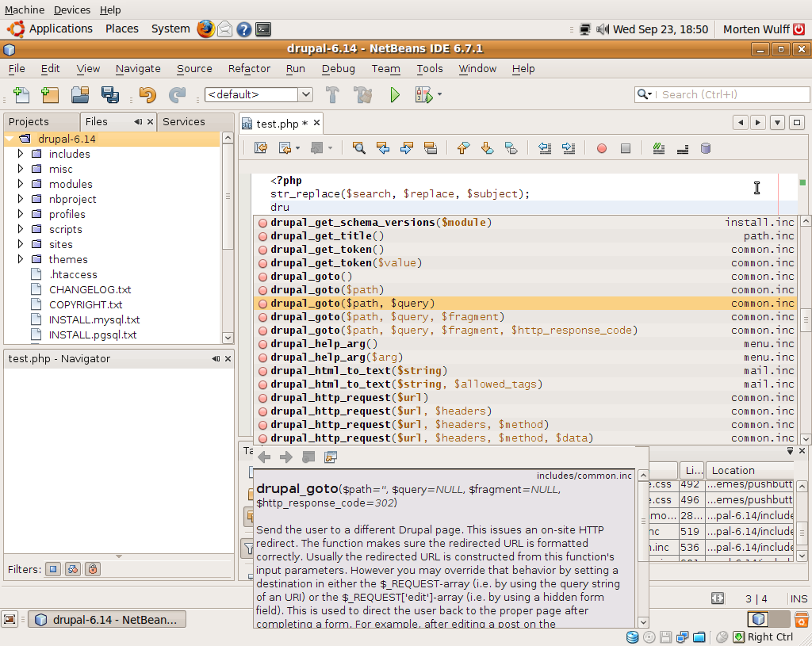The image size is (812, 646).
Task: Go to the previous bookmark
Action: click(x=463, y=148)
